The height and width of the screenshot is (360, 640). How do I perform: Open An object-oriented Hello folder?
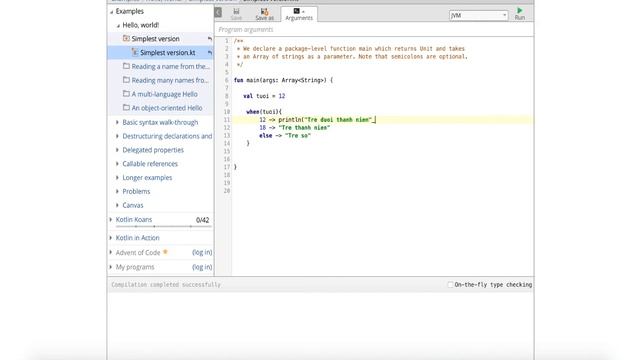coord(167,108)
